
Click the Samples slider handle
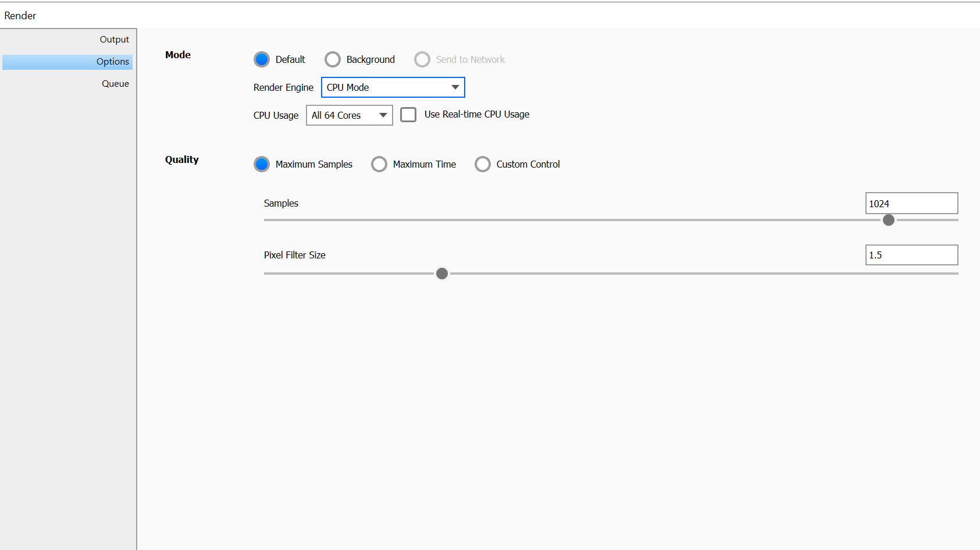889,220
